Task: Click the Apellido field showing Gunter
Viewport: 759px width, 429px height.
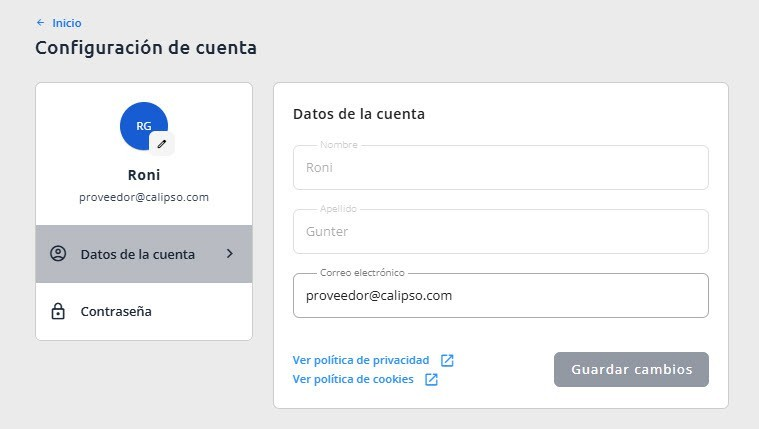Action: [x=501, y=231]
